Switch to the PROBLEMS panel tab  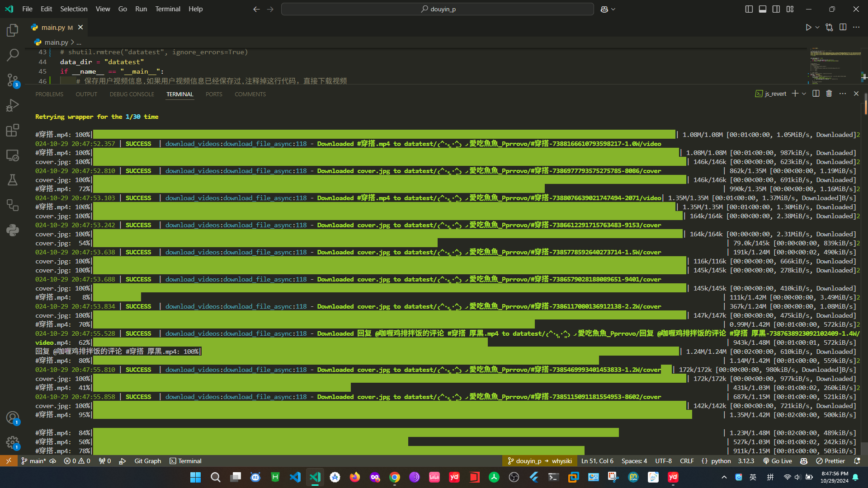pos(49,94)
